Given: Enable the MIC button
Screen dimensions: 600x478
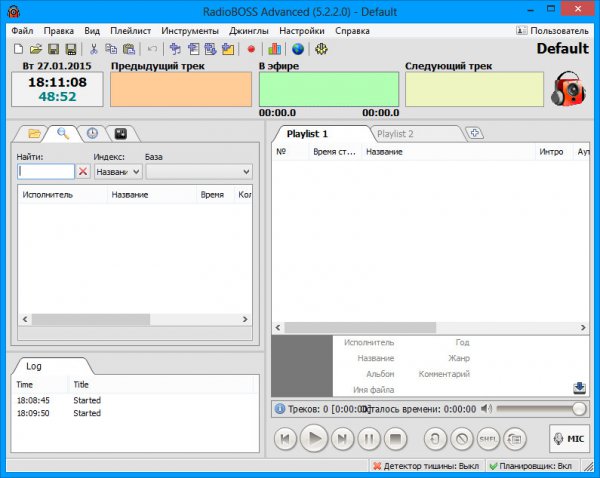Looking at the screenshot, I should point(569,439).
